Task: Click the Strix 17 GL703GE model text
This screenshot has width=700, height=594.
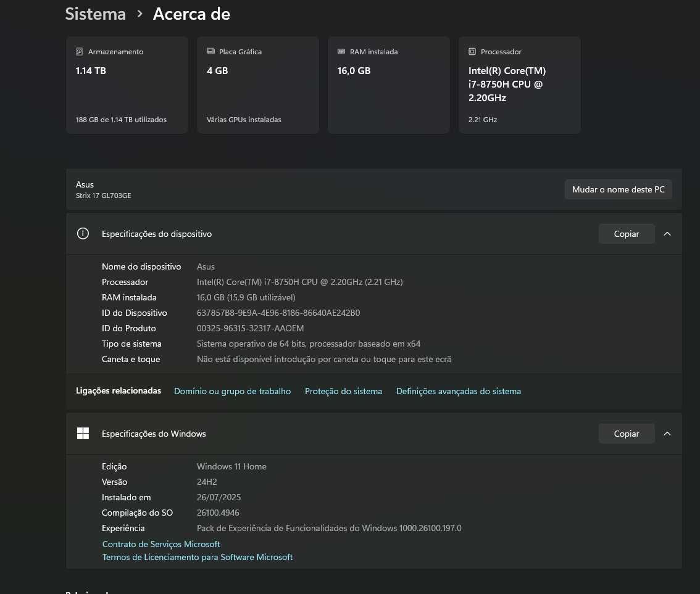Action: [x=103, y=196]
